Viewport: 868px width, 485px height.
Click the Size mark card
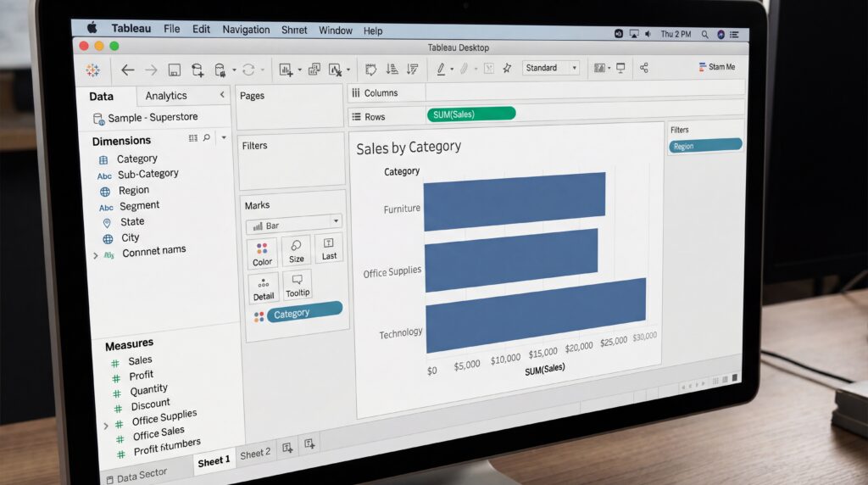click(296, 251)
